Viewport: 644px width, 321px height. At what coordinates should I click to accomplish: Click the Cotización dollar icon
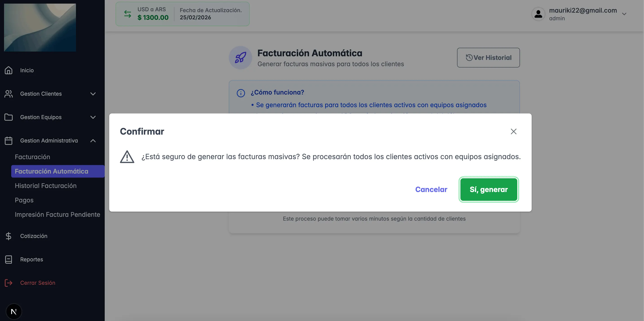click(x=9, y=236)
